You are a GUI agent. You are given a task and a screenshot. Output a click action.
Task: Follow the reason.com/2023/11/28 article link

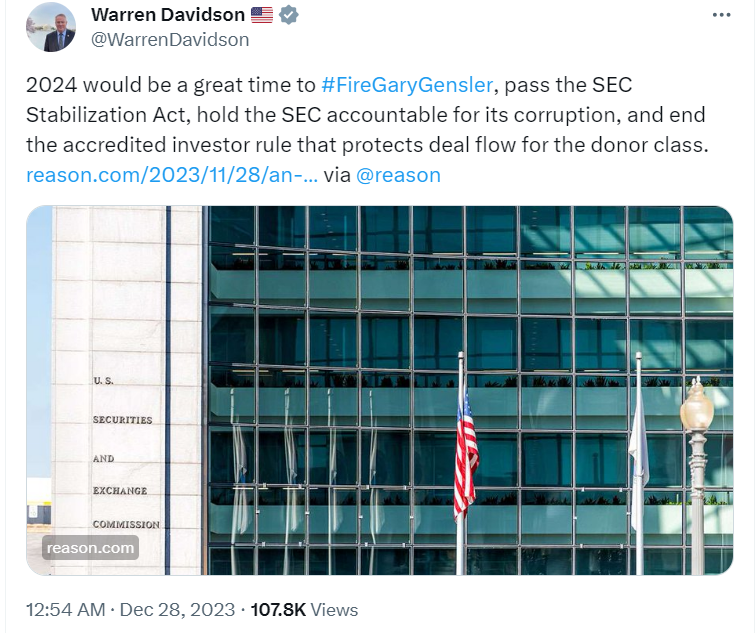(172, 175)
